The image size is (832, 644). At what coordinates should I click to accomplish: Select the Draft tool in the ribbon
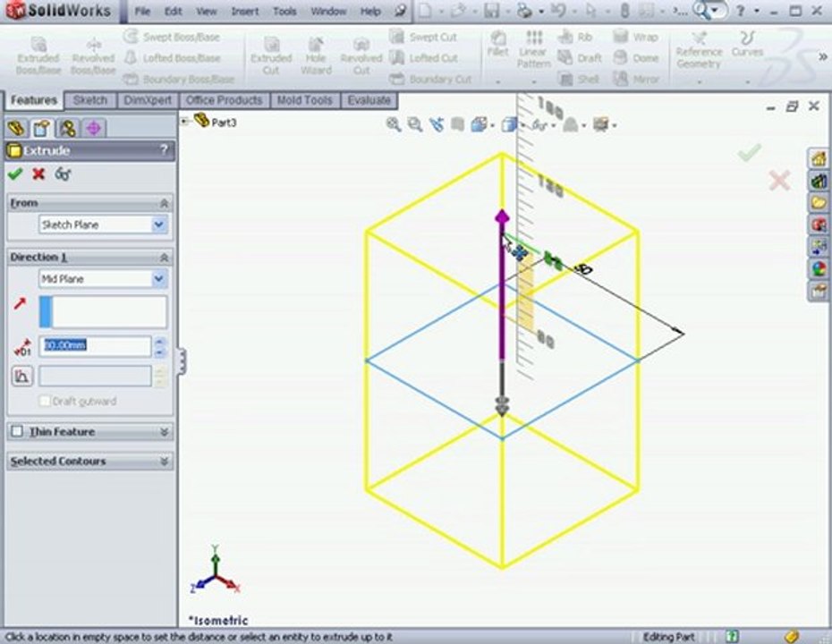[x=580, y=58]
